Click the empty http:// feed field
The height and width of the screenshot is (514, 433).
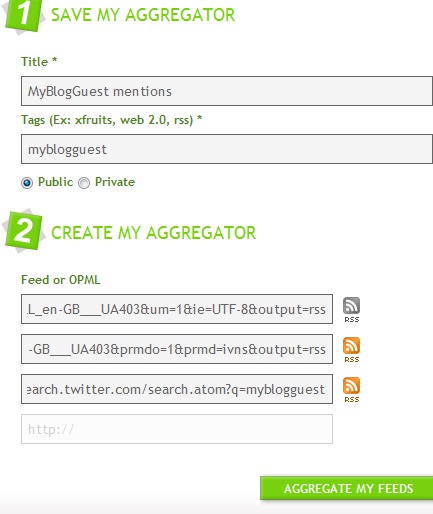[177, 429]
